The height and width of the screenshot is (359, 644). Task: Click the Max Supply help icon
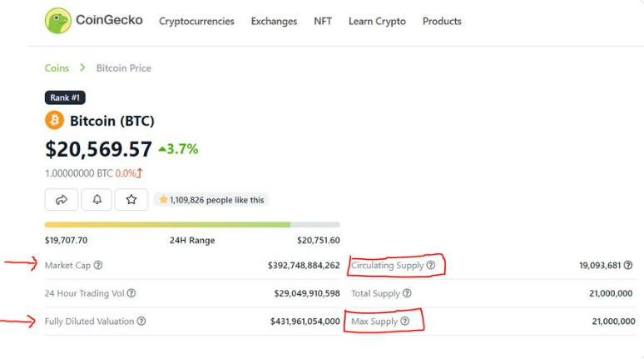[404, 322]
